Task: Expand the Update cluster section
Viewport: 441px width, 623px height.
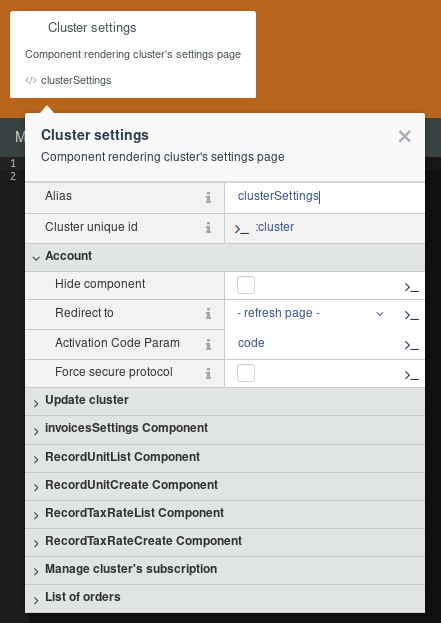Action: coord(225,401)
